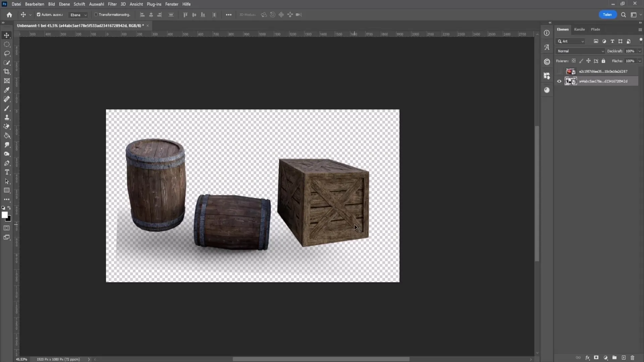Select the Move tool in the toolbar
Viewport: 644px width, 362px height.
(x=7, y=35)
